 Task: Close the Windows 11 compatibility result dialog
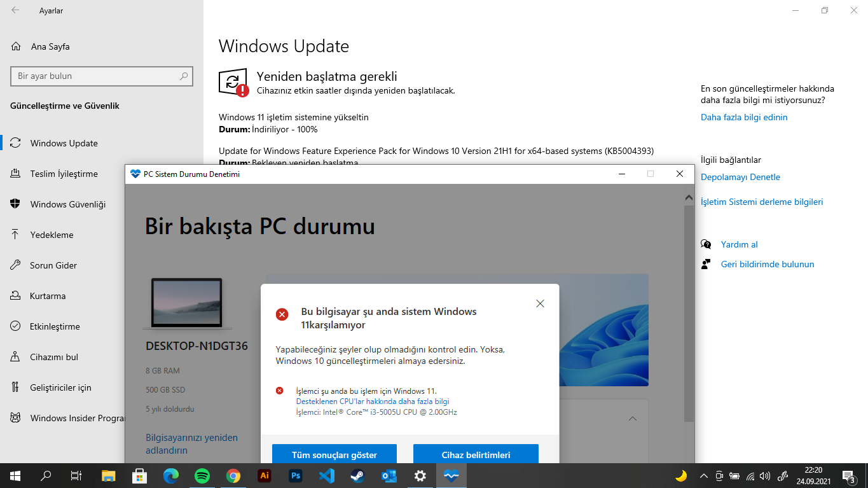540,303
